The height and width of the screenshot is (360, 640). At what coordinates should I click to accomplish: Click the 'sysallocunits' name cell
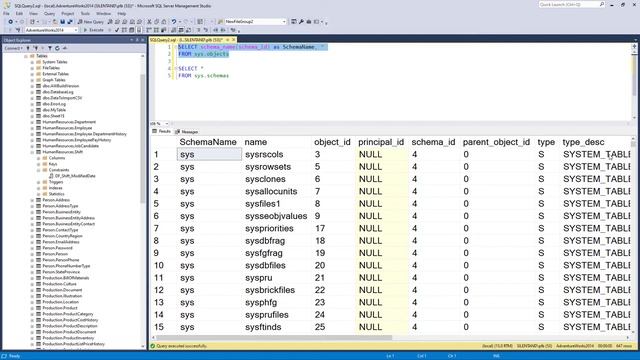click(277, 191)
